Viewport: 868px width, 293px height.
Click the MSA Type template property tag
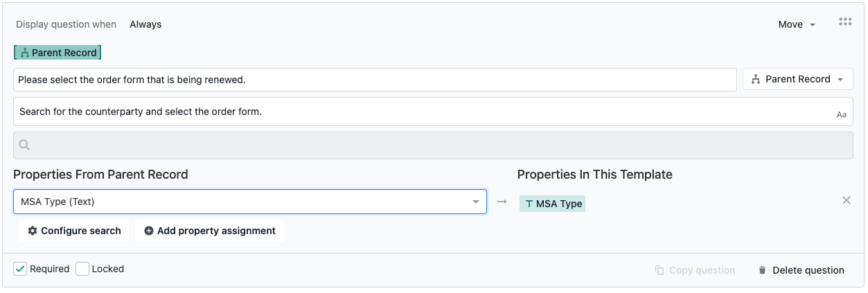(552, 204)
